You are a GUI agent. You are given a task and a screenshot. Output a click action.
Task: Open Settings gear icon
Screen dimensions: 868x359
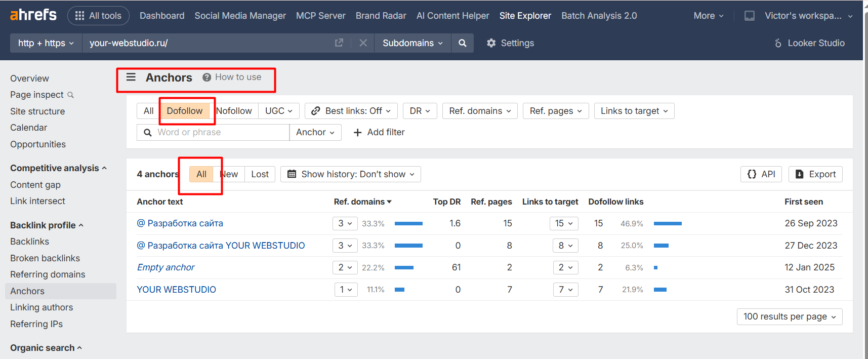coord(491,43)
